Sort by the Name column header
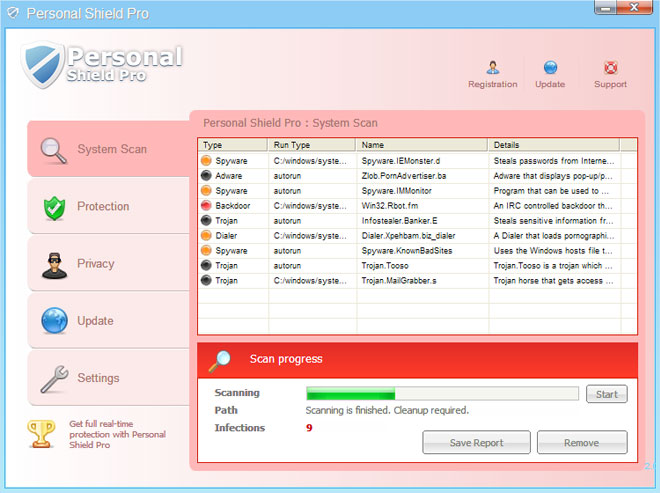 (x=422, y=145)
